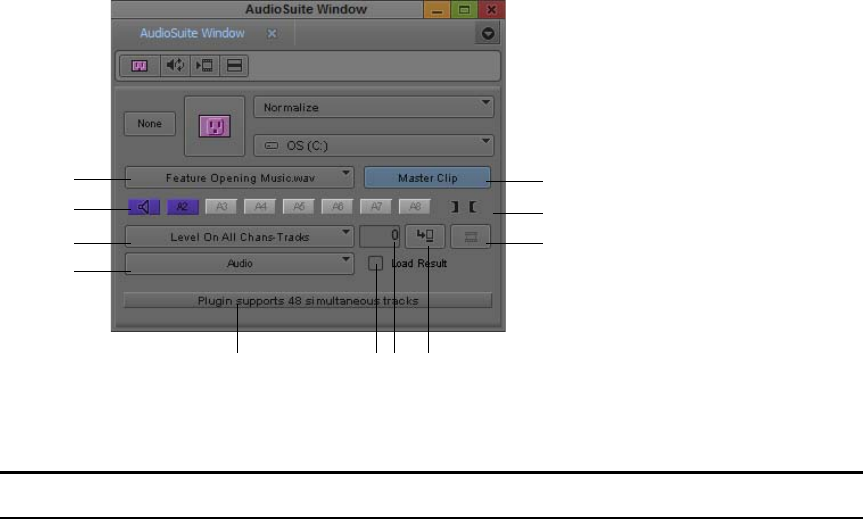Toggle the A2 track selector

point(183,207)
